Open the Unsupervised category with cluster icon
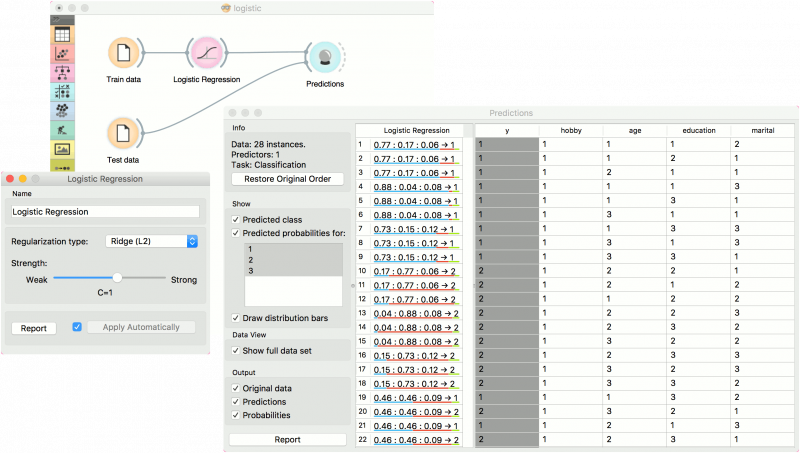800x453 pixels. (x=62, y=111)
